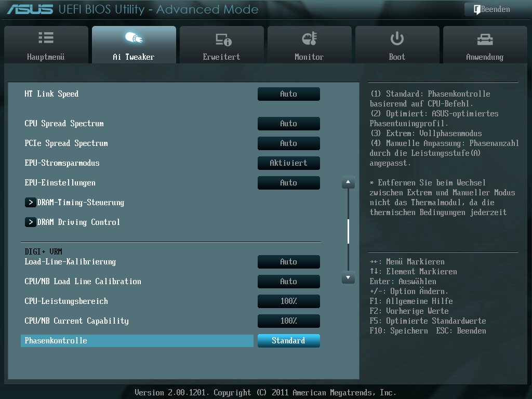532x399 pixels.
Task: Click F5: Optimierte Standardwerte hint
Action: pyautogui.click(x=428, y=321)
